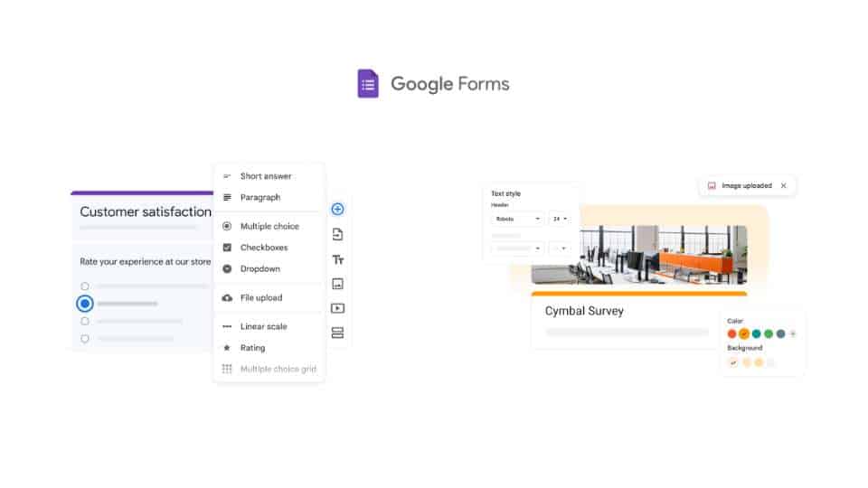The width and height of the screenshot is (868, 488).
Task: Click the description line under Cymbal Survey
Action: pyautogui.click(x=627, y=332)
